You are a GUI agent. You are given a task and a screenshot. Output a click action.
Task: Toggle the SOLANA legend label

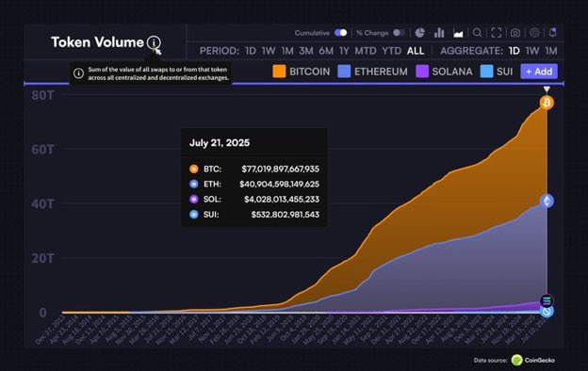pos(452,72)
